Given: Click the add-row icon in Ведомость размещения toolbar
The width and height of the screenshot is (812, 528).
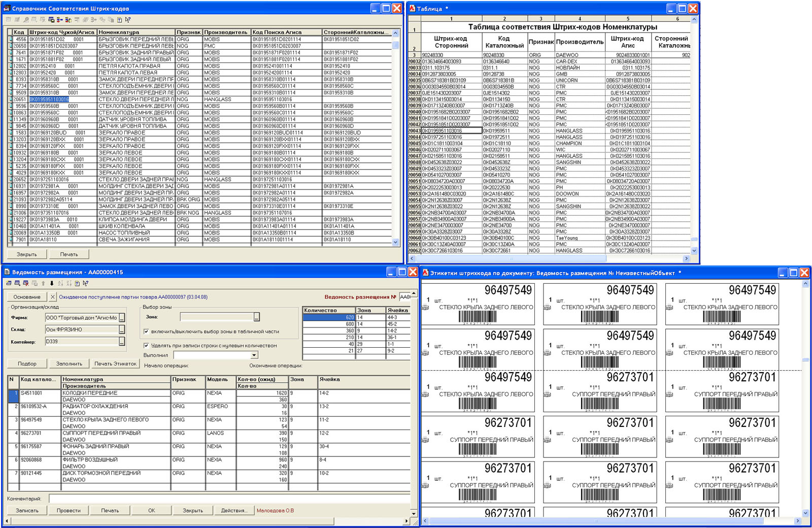Looking at the screenshot, I should coord(17,283).
